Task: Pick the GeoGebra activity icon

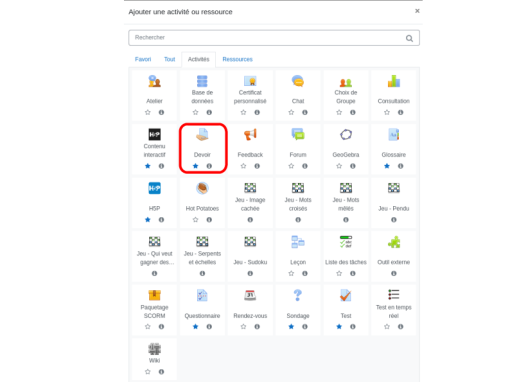Action: click(346, 135)
